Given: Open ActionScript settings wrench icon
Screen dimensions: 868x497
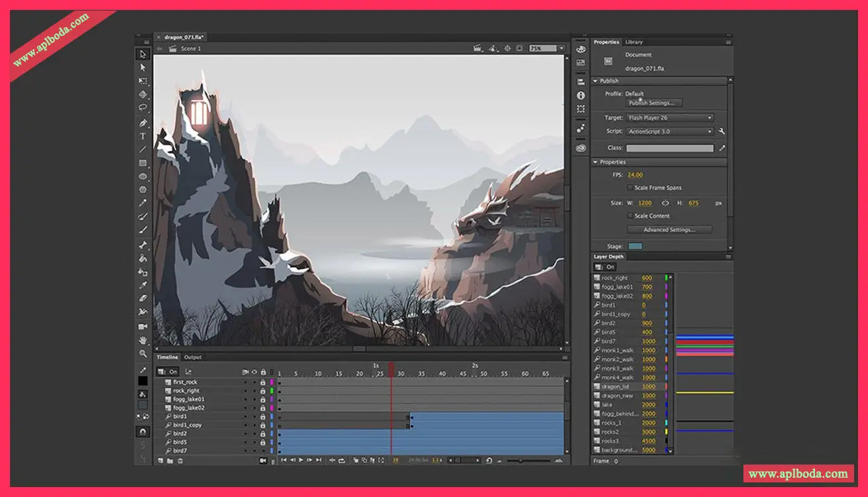Looking at the screenshot, I should [722, 131].
